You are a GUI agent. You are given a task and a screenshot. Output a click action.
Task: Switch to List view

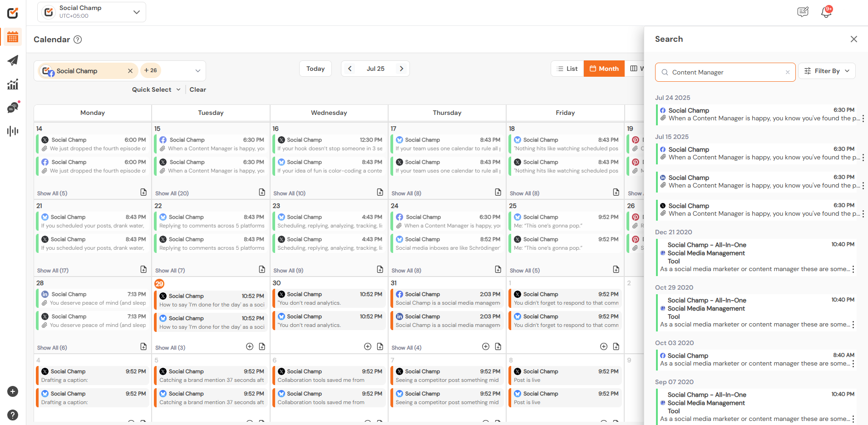point(567,69)
